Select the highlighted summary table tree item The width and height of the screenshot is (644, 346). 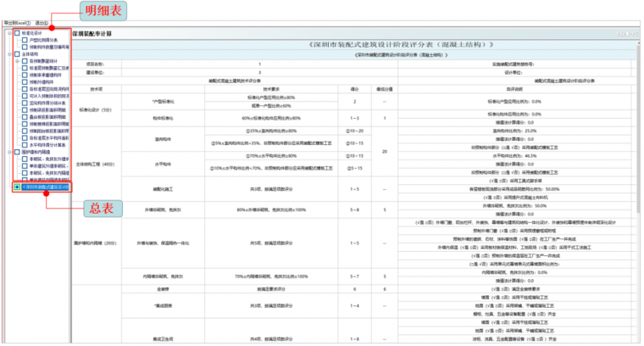tap(47, 187)
